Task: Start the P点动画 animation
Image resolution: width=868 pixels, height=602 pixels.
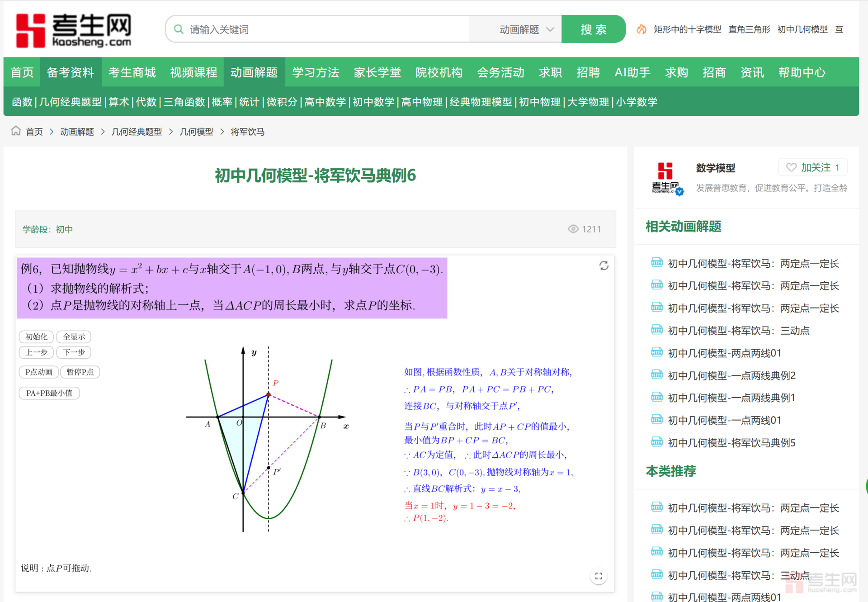Action: [39, 372]
